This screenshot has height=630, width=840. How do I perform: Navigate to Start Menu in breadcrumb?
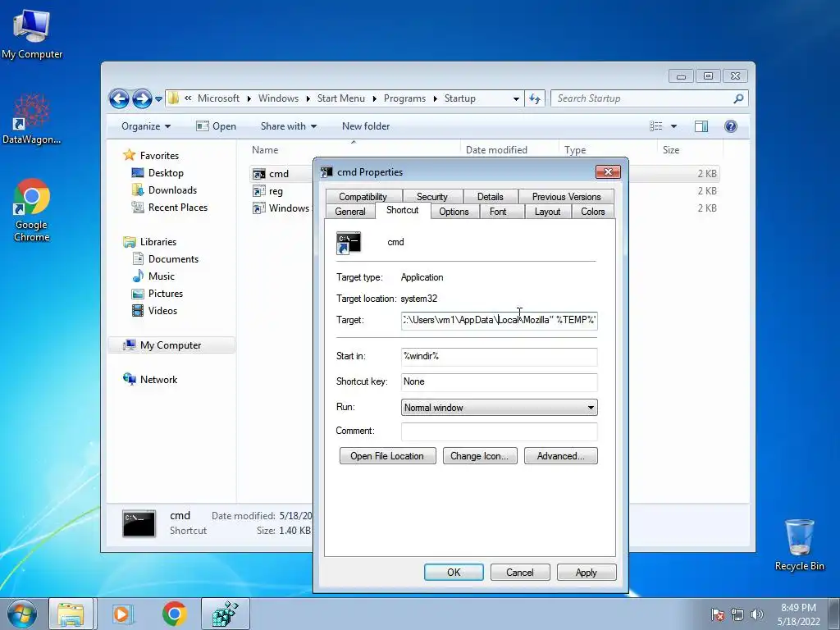click(340, 98)
